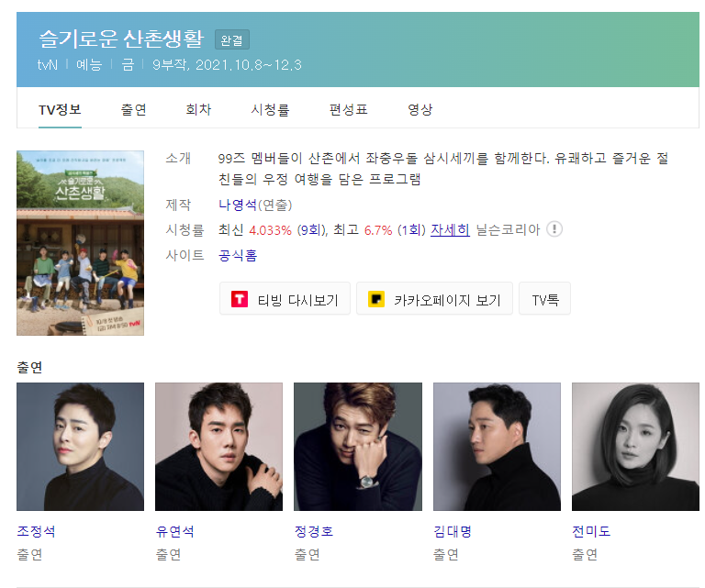Open the TV톡 button
This screenshot has width=705, height=588.
pyautogui.click(x=544, y=299)
